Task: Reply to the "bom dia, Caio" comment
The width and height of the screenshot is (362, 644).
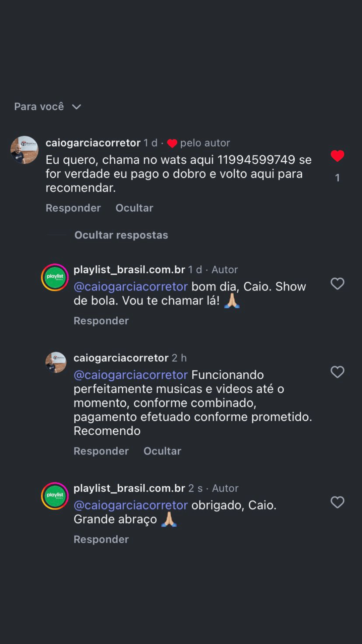Action: coord(101,321)
